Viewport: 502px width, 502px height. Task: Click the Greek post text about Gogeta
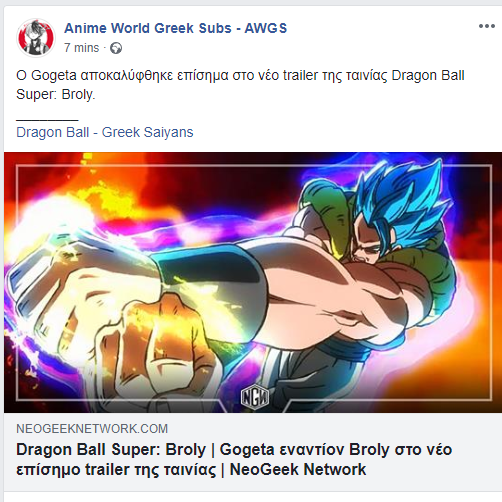[240, 85]
